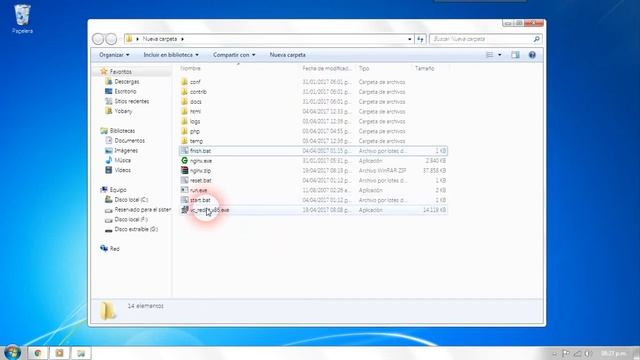Image resolution: width=640 pixels, height=360 pixels.
Task: Open Documentos library
Action: click(129, 140)
